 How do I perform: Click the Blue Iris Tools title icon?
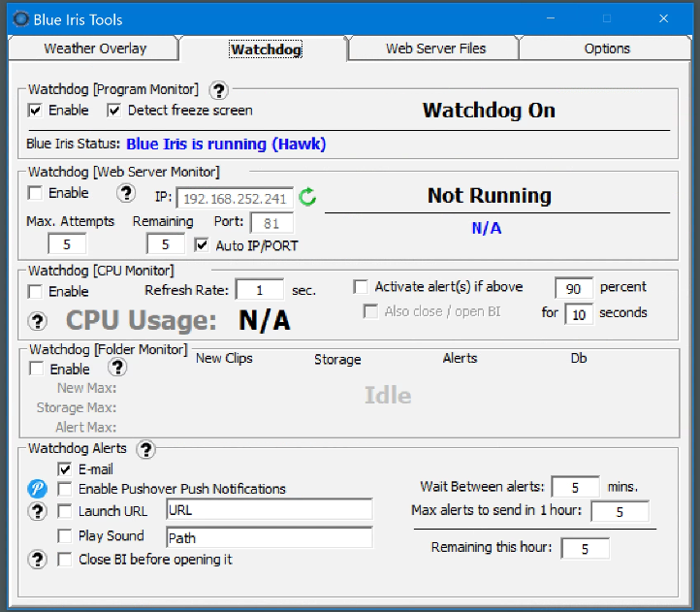[21, 19]
